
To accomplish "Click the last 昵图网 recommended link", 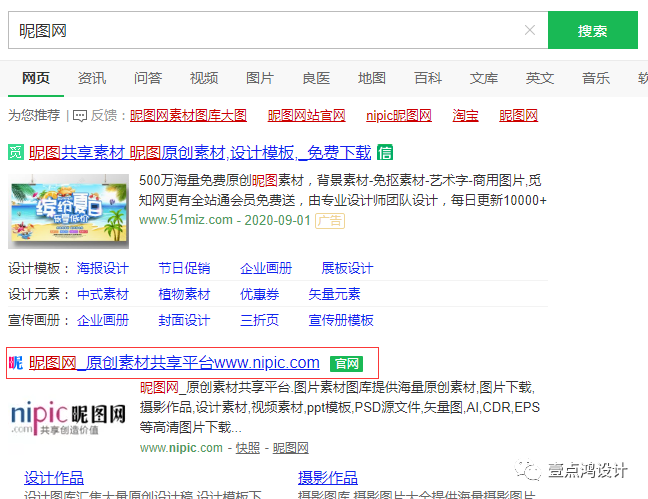I will click(x=519, y=115).
